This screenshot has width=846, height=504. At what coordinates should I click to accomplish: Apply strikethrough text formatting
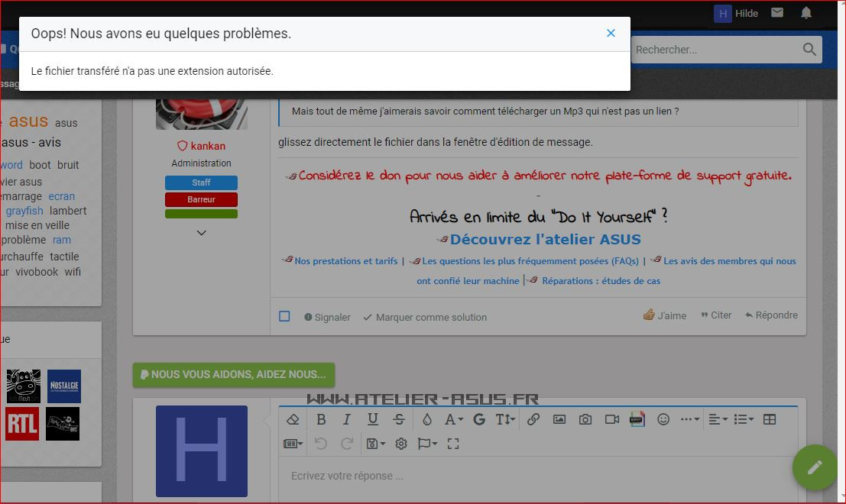tap(399, 419)
